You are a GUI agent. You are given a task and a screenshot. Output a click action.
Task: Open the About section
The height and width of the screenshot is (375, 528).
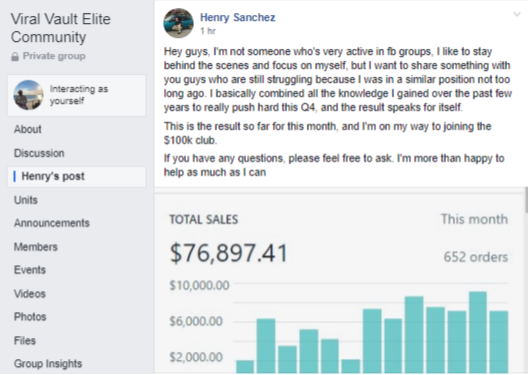point(28,129)
